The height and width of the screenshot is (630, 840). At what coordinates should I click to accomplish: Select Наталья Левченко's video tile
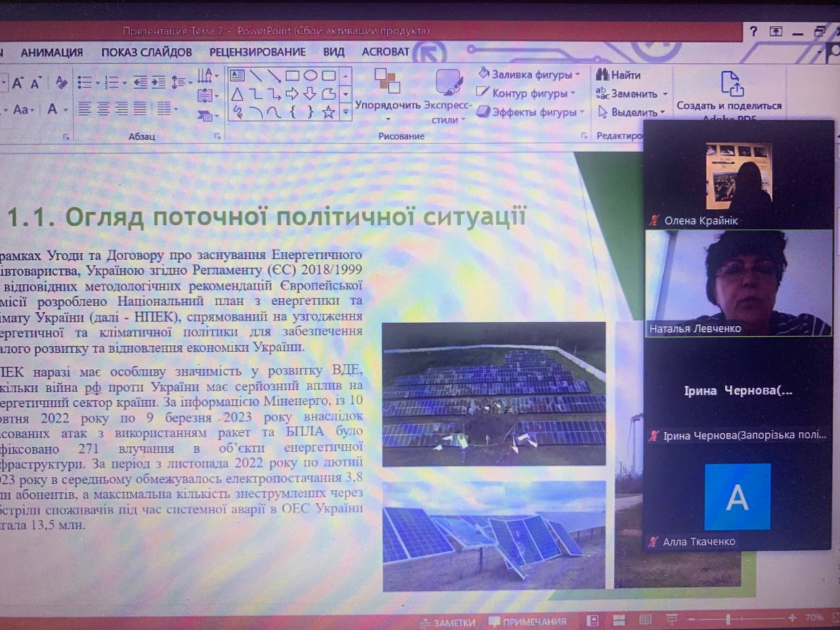(x=739, y=283)
